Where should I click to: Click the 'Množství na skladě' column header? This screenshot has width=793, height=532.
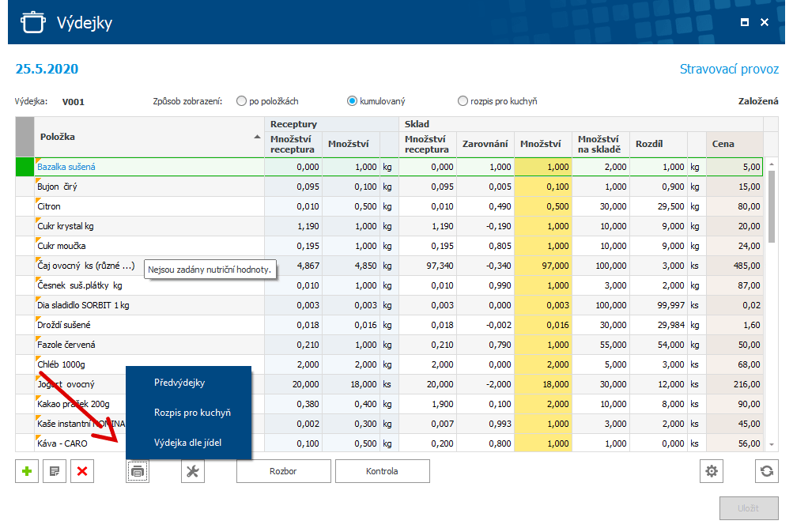[x=600, y=144]
